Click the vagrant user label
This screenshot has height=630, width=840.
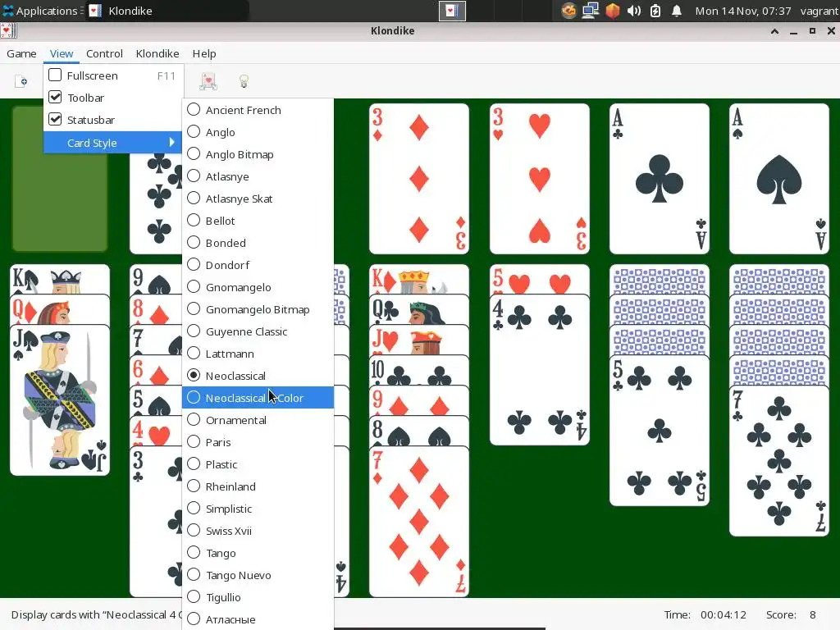(819, 11)
